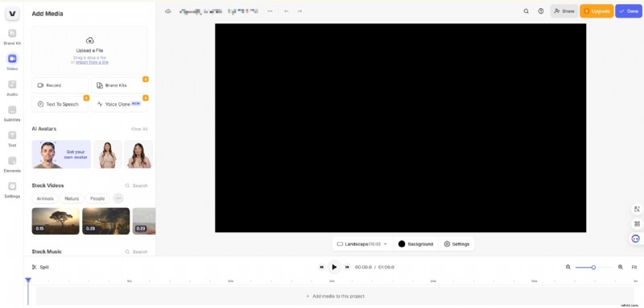Play the video preview
The image size is (644, 308).
334,268
